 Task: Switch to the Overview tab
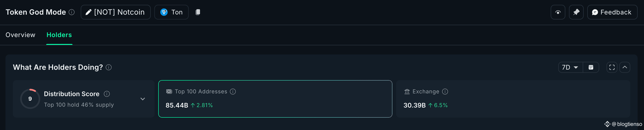tap(21, 35)
